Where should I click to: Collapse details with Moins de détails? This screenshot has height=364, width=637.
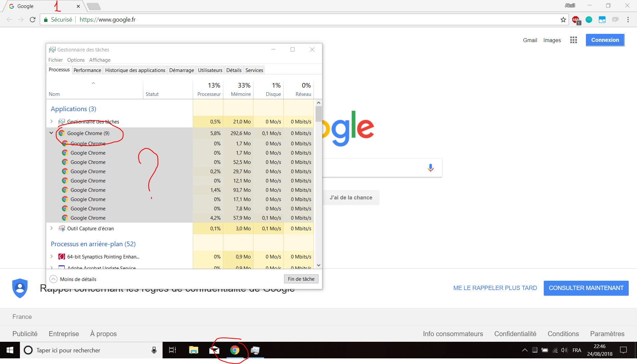pyautogui.click(x=73, y=279)
